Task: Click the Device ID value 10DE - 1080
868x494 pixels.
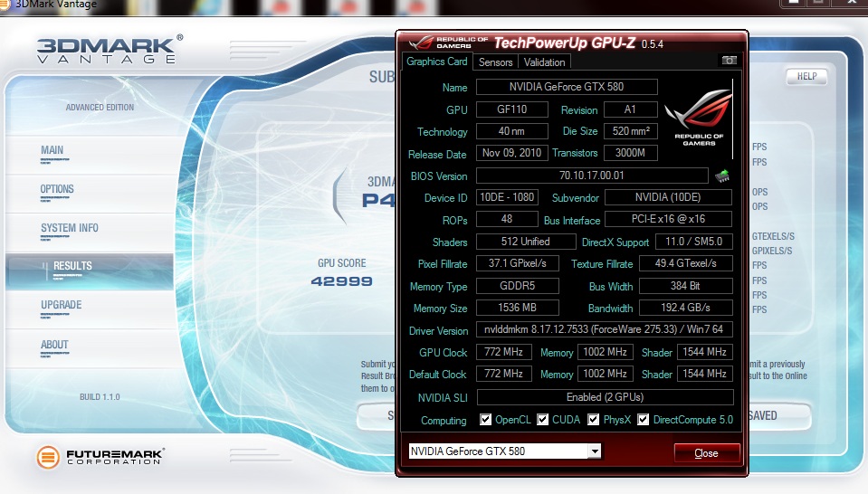Action: [x=507, y=197]
